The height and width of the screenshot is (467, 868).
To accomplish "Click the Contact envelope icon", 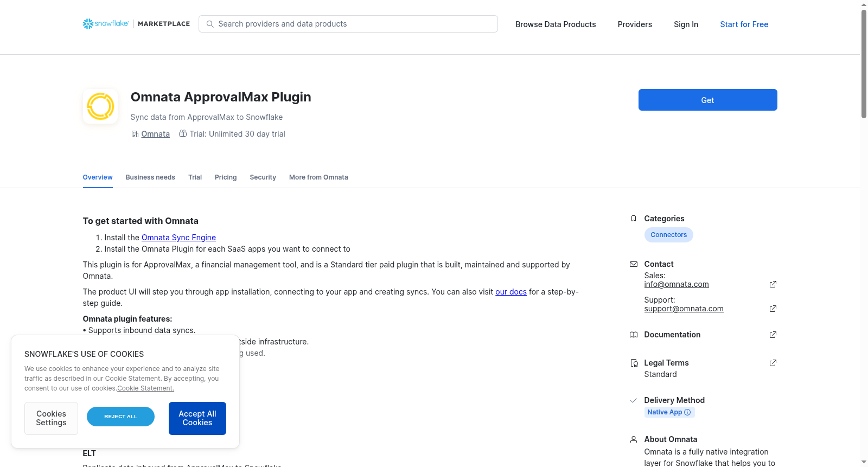I will pyautogui.click(x=634, y=264).
